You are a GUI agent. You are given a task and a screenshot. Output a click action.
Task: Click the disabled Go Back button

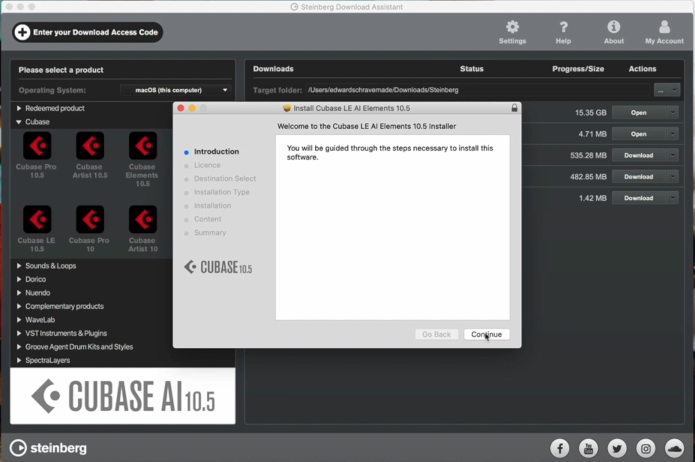click(x=436, y=334)
